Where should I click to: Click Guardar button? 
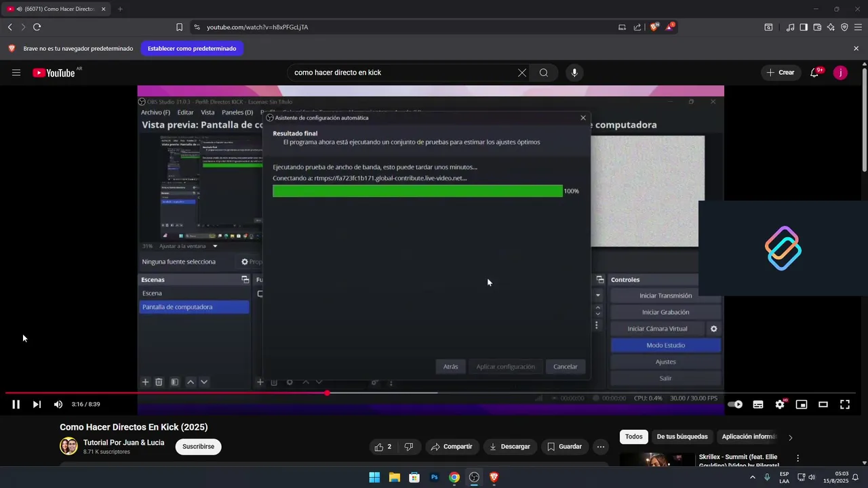(564, 447)
